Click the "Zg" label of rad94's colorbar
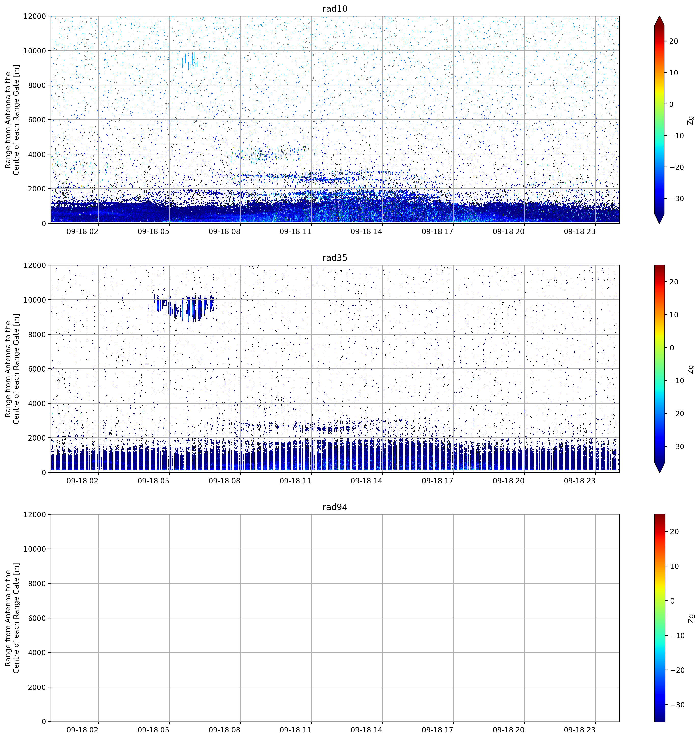Viewport: 700px width, 739px height. (691, 618)
